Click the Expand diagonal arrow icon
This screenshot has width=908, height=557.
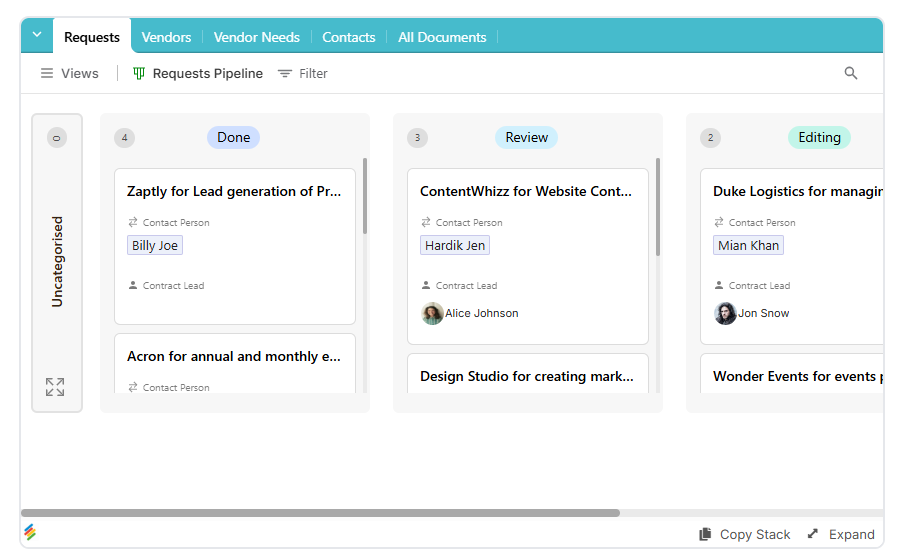tap(813, 533)
